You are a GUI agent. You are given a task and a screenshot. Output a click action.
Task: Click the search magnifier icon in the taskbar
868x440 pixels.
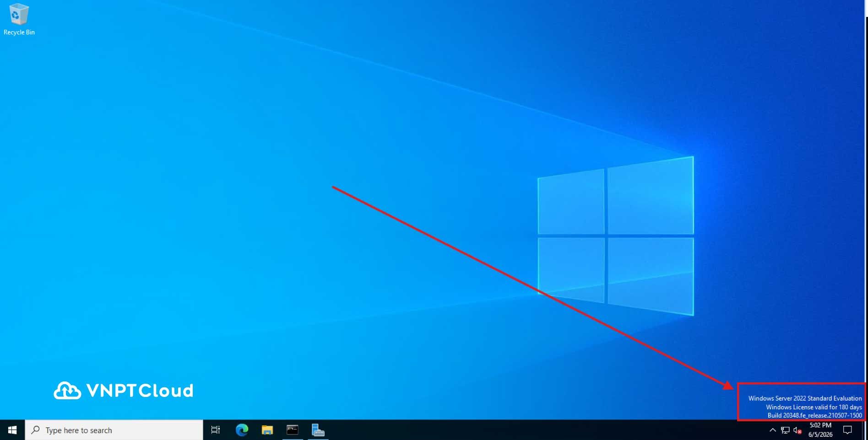tap(35, 430)
